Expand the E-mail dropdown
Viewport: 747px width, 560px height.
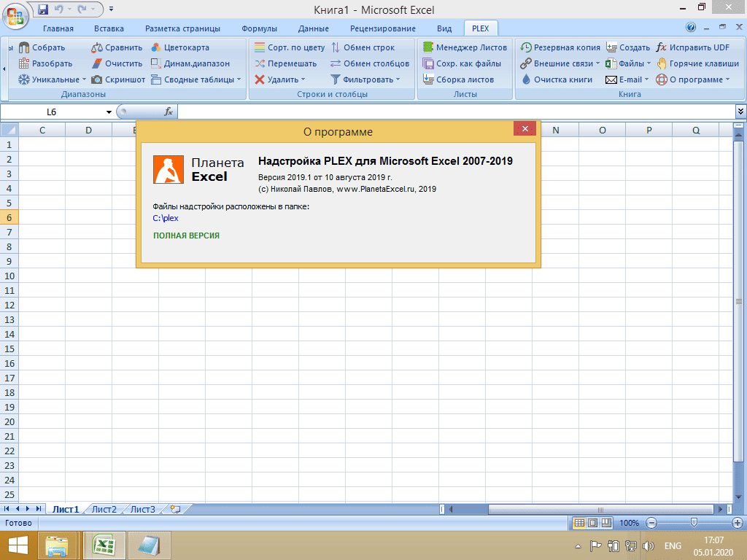click(x=646, y=79)
